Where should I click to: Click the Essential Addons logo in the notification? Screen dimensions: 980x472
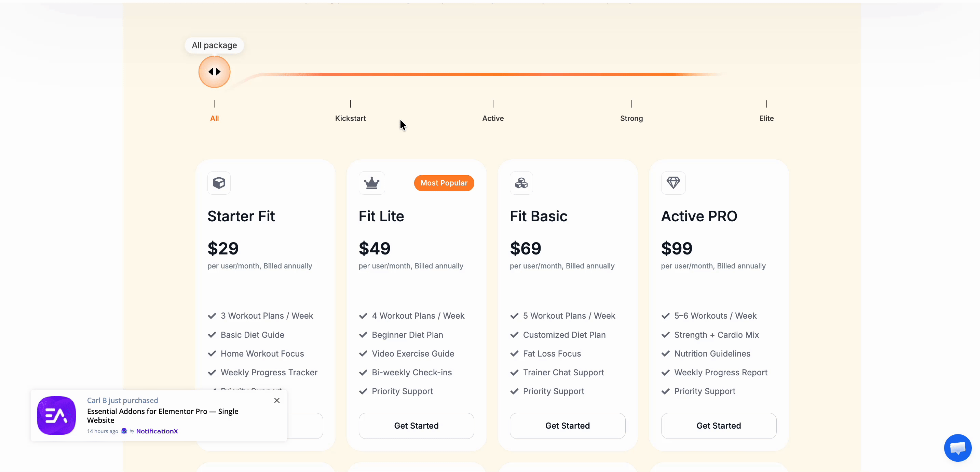pyautogui.click(x=56, y=415)
